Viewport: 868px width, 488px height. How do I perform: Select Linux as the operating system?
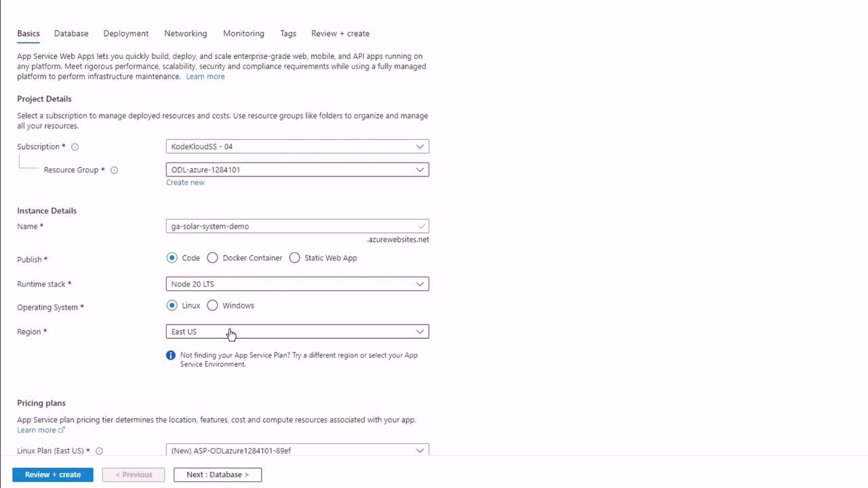[x=172, y=306]
